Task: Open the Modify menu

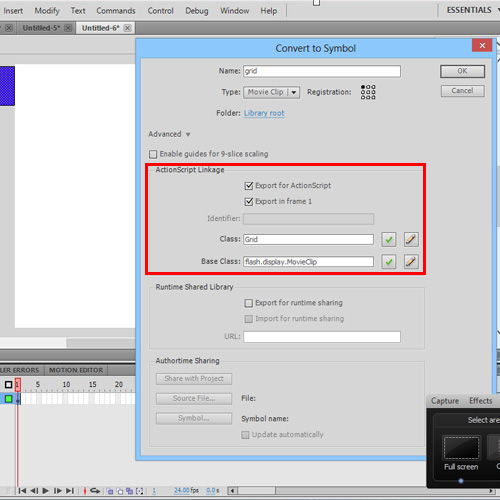Action: pos(47,11)
